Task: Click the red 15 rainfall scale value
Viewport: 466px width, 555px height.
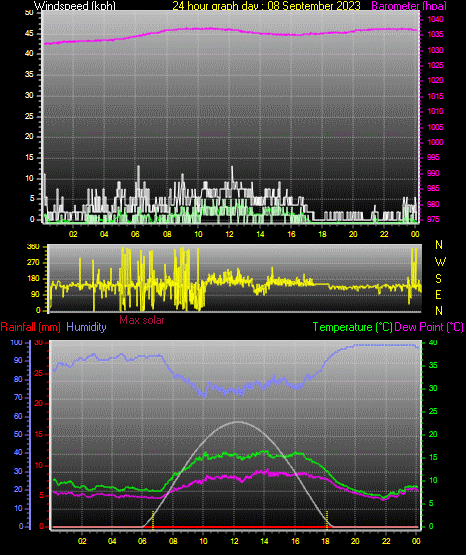Action: (x=39, y=434)
